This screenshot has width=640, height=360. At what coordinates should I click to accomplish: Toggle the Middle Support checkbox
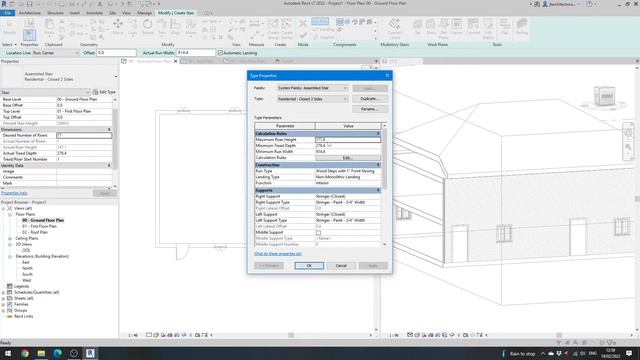[318, 232]
